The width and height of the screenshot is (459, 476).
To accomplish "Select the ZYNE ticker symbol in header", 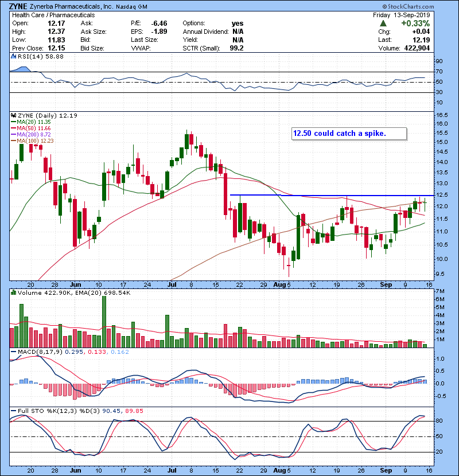I will coord(18,6).
